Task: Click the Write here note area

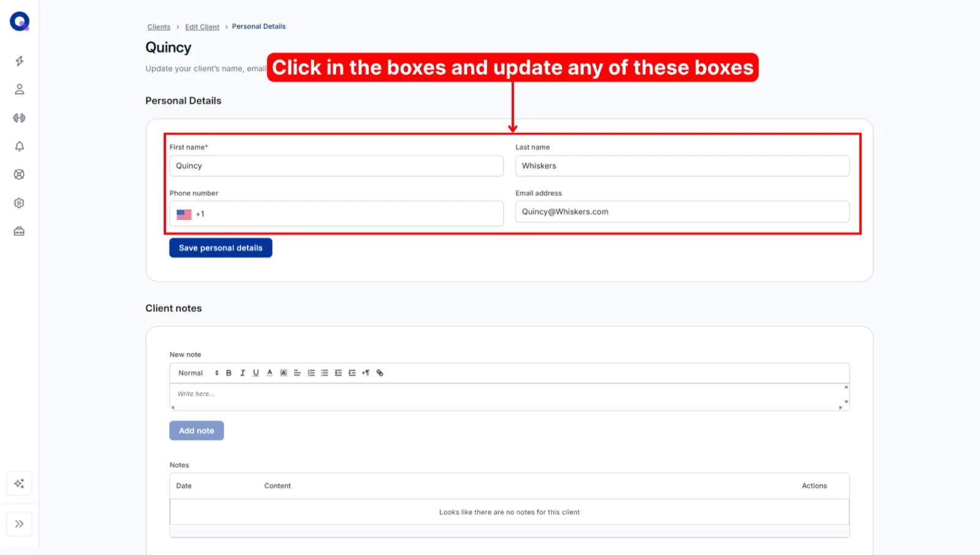Action: pos(506,395)
